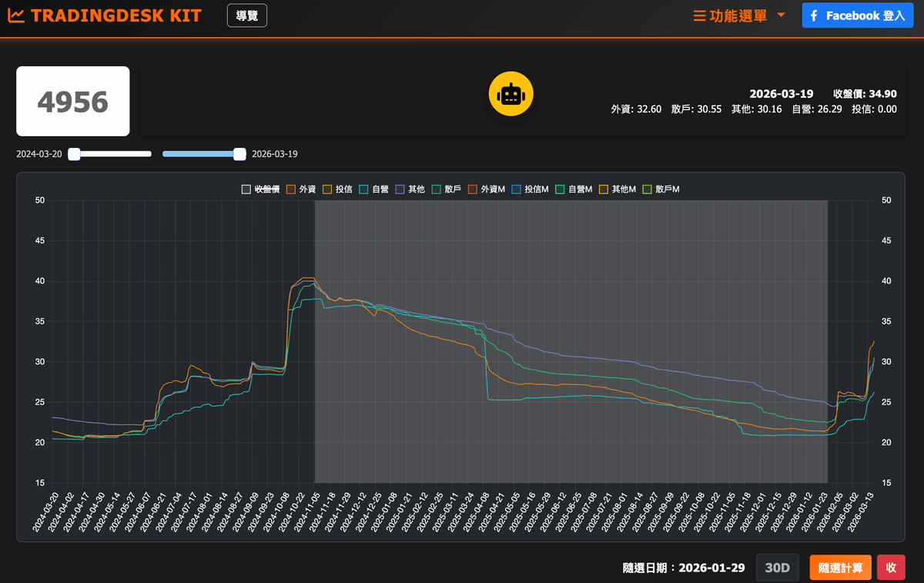Screen dimensions: 924x583
Task: Click the 外資: 32.60 value
Action: click(636, 109)
